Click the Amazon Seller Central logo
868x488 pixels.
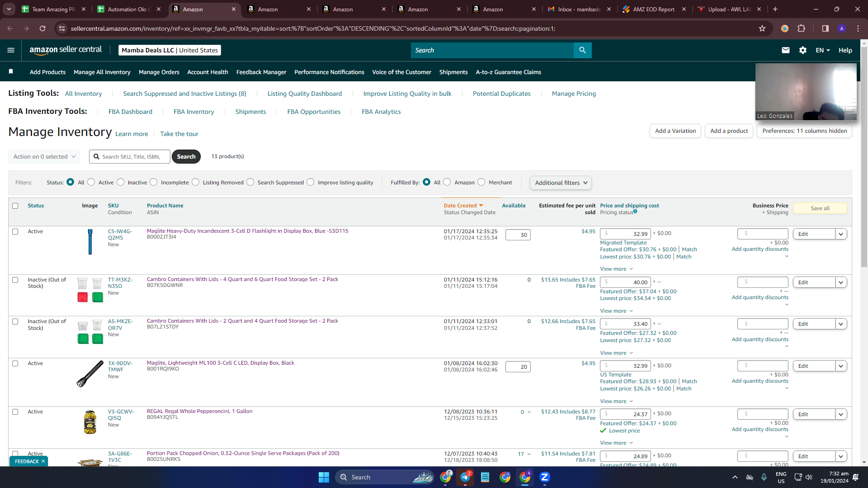click(66, 50)
